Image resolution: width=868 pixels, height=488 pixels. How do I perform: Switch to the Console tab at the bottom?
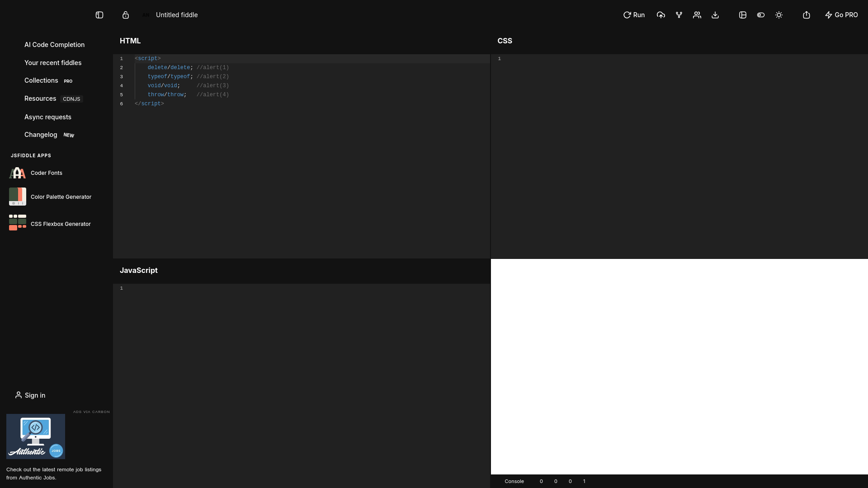pos(514,481)
